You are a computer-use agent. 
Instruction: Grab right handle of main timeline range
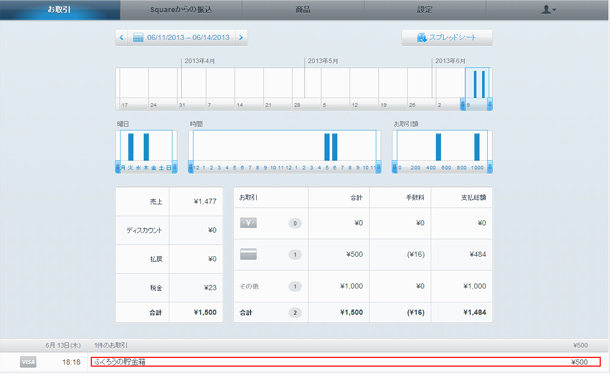point(490,104)
